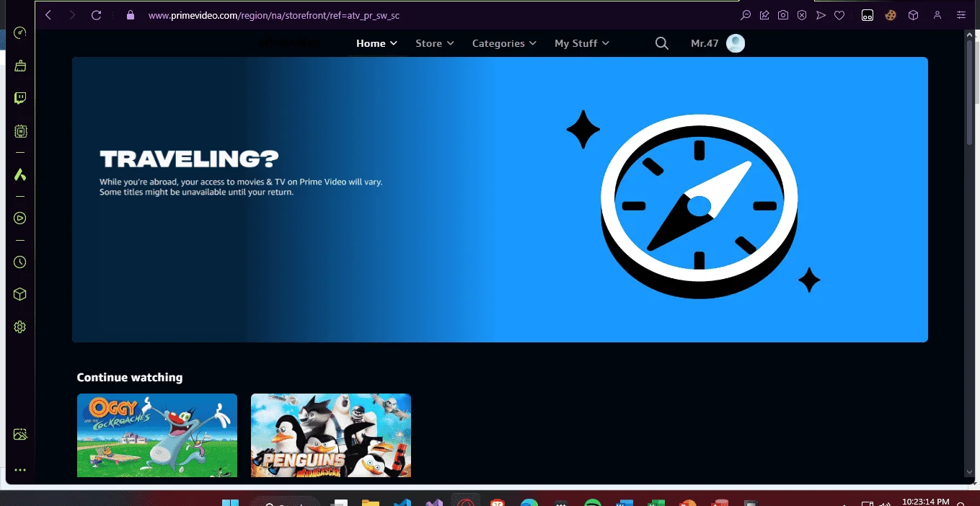Click the padlock site security icon

[131, 14]
